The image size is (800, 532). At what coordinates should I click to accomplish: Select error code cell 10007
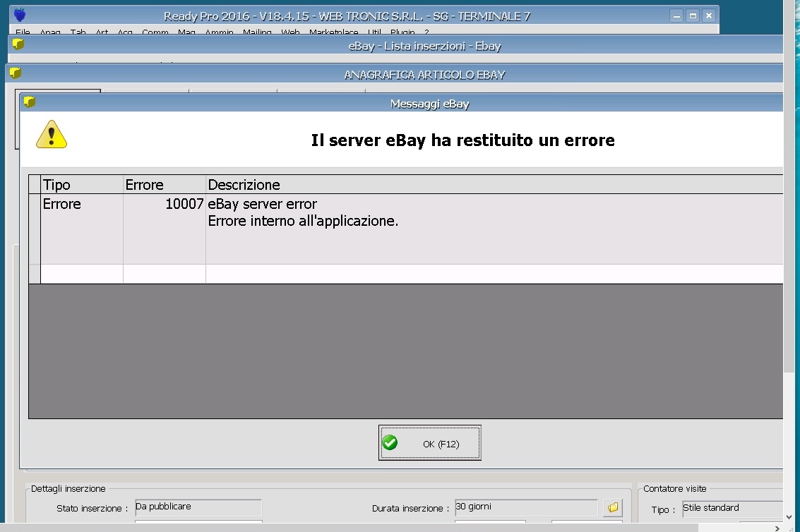(x=165, y=229)
